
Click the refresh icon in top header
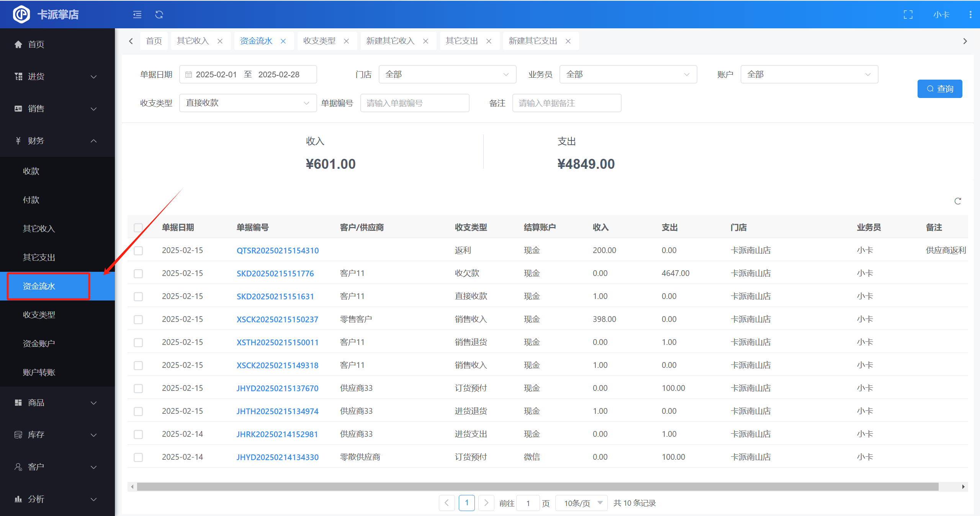pos(159,15)
